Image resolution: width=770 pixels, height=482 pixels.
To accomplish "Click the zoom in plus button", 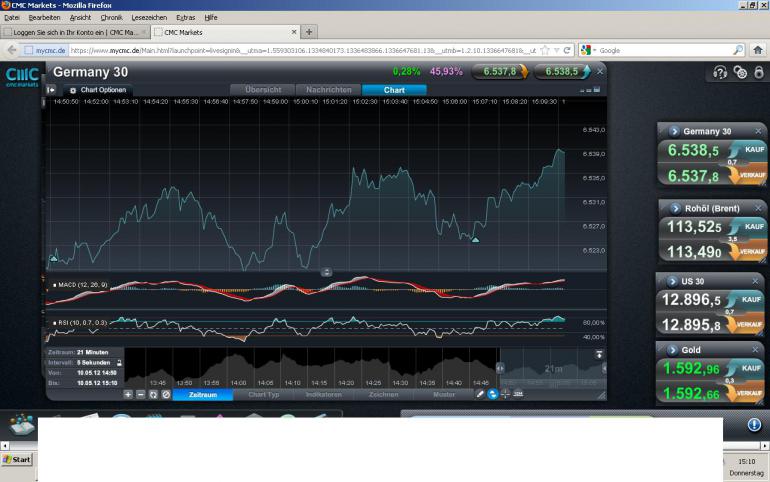I will (128, 394).
